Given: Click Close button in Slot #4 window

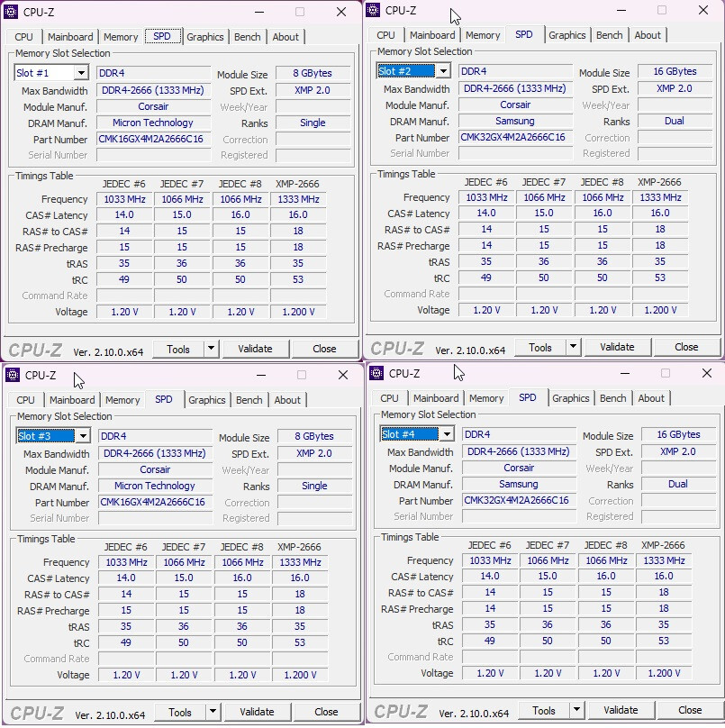Looking at the screenshot, I should coord(690,710).
